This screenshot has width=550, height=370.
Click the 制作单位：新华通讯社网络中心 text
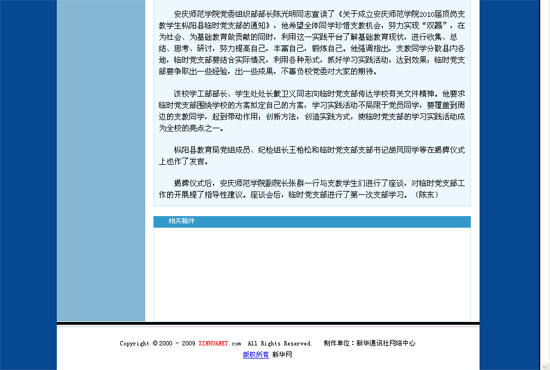point(369,343)
